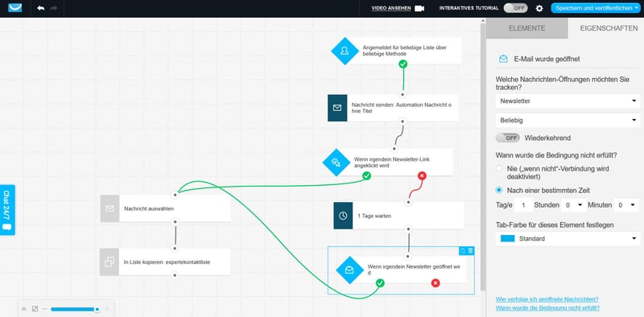
Task: Select Nach einer bestimmten Zeit radio
Action: pos(499,190)
